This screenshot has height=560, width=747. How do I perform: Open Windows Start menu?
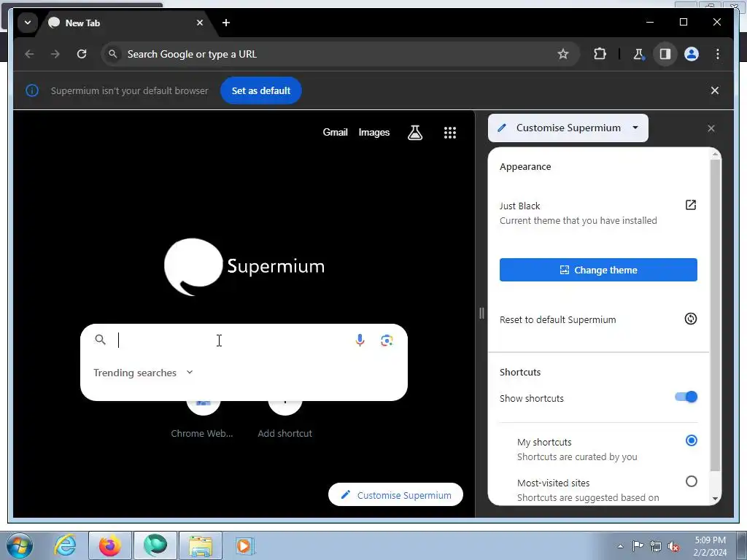click(19, 545)
